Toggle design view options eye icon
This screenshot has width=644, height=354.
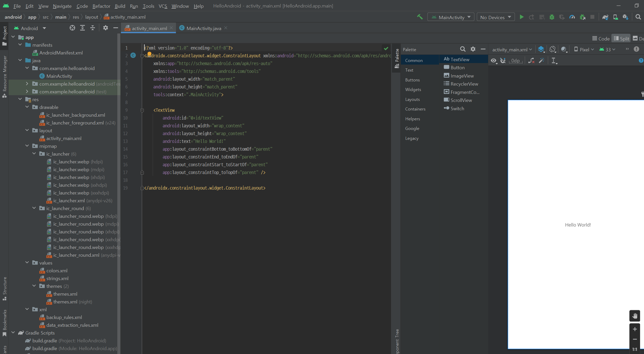(494, 61)
